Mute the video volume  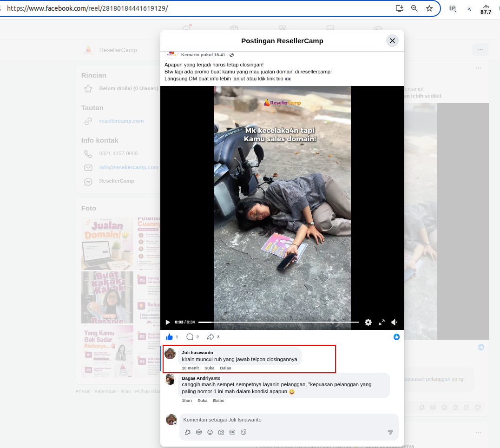coord(394,322)
